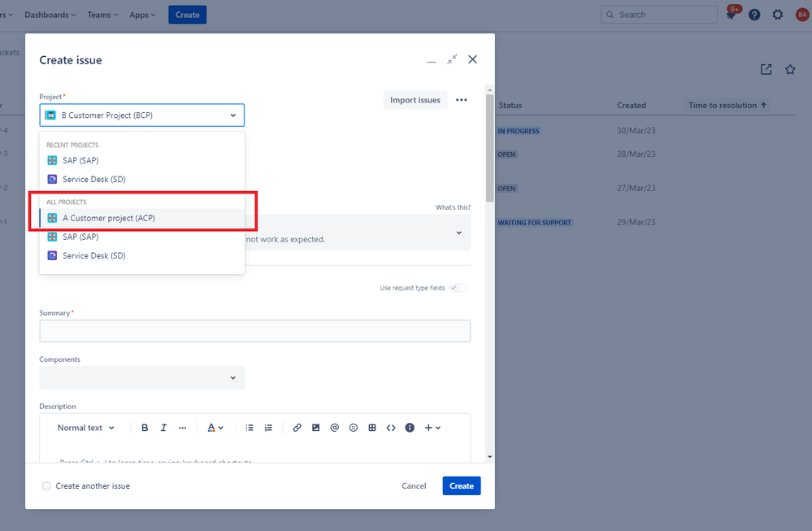Insert a bullet list in description
This screenshot has height=531, width=812.
pyautogui.click(x=250, y=428)
